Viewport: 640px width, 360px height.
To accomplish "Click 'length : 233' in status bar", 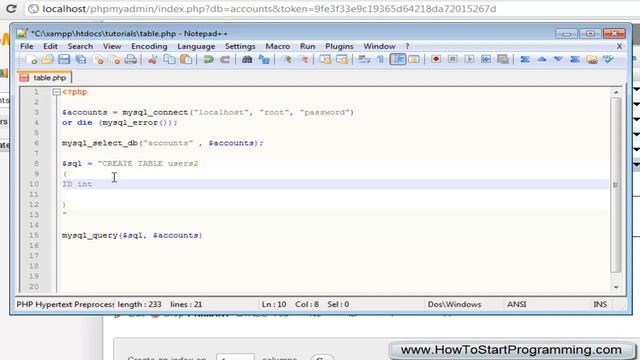I will (139, 304).
